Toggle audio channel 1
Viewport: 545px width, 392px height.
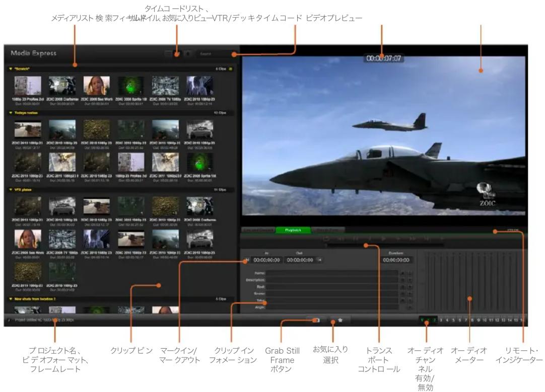click(428, 320)
